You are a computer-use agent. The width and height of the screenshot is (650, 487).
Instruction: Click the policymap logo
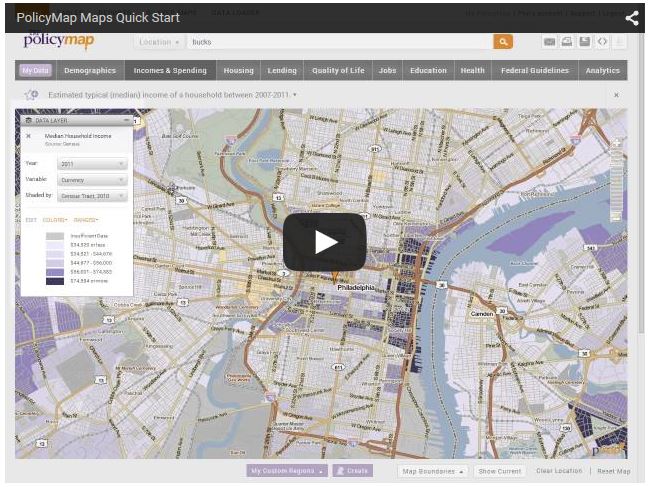pyautogui.click(x=59, y=40)
